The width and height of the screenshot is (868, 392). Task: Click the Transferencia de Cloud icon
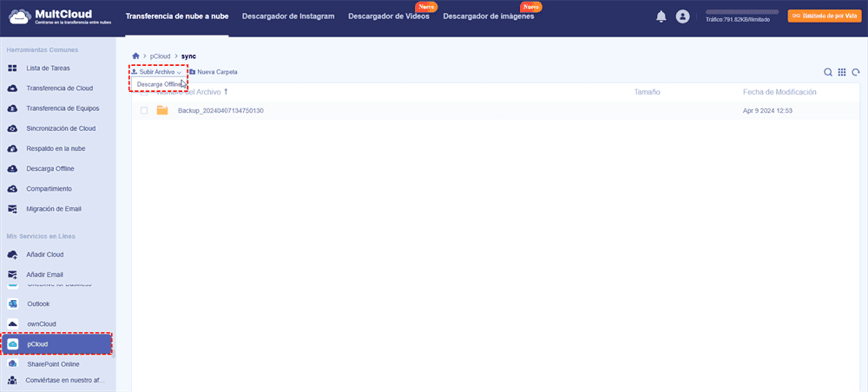coord(12,88)
